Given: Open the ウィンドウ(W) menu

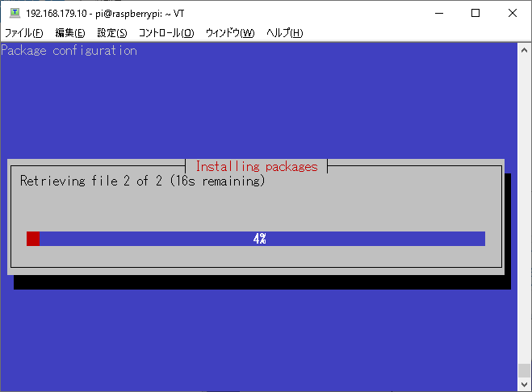Looking at the screenshot, I should 230,33.
